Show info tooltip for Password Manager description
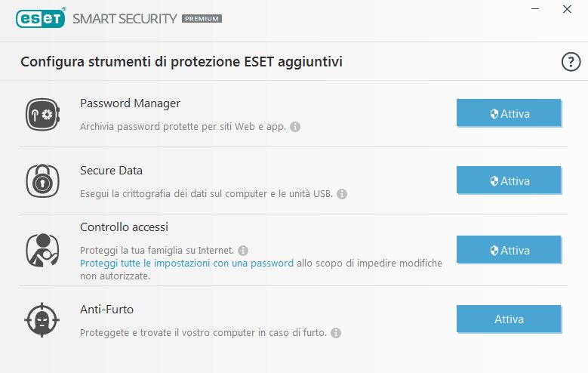Screen dimensions: 588x373 point(295,127)
